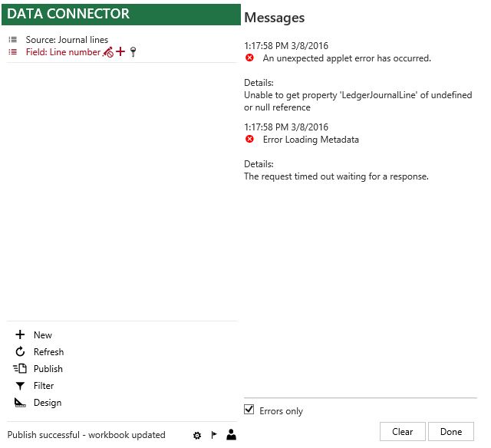Click the red plus icon after Line number
This screenshot has height=448, width=491.
click(120, 51)
